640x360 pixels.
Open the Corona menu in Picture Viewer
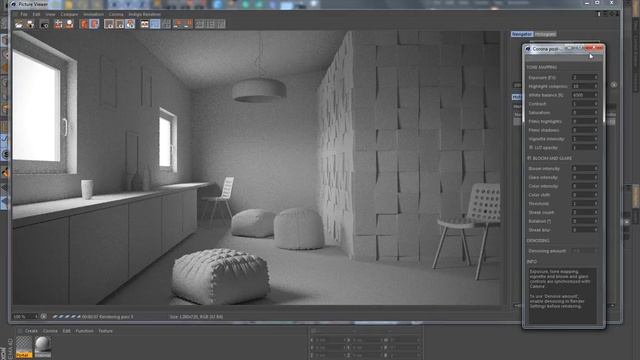[x=116, y=14]
